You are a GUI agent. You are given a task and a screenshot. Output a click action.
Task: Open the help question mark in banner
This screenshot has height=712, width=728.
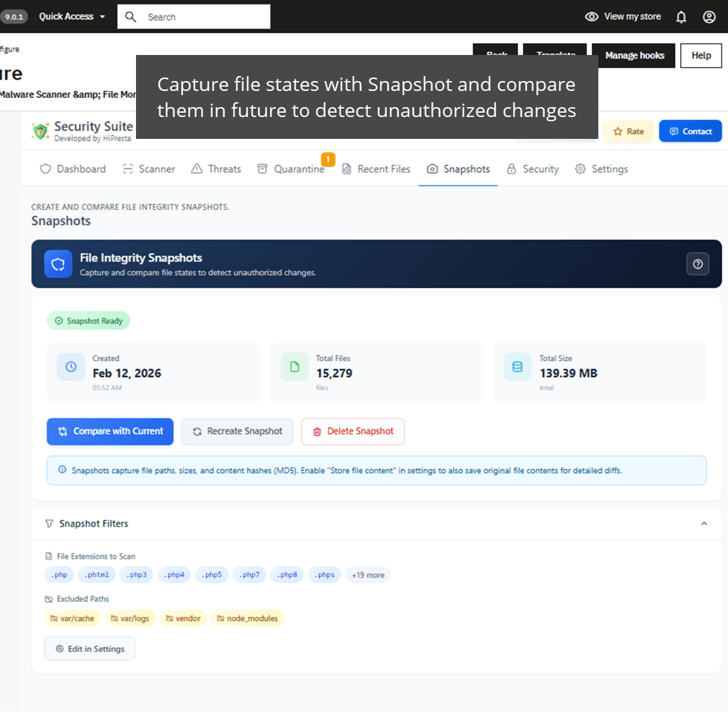tap(698, 264)
